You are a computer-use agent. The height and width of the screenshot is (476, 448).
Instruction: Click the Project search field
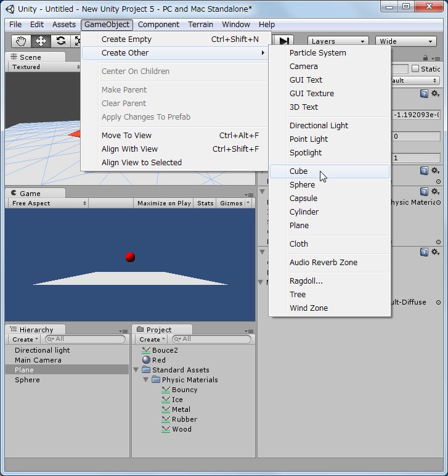coord(212,339)
